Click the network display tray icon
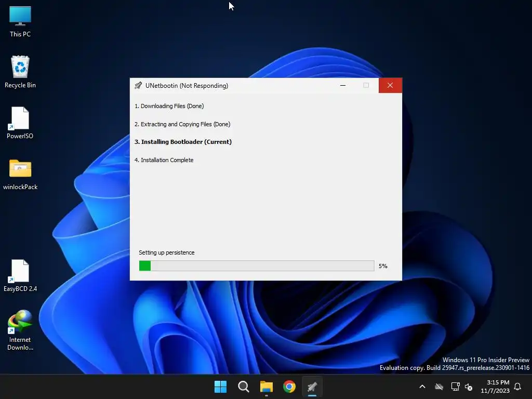Image resolution: width=532 pixels, height=399 pixels. coord(455,387)
